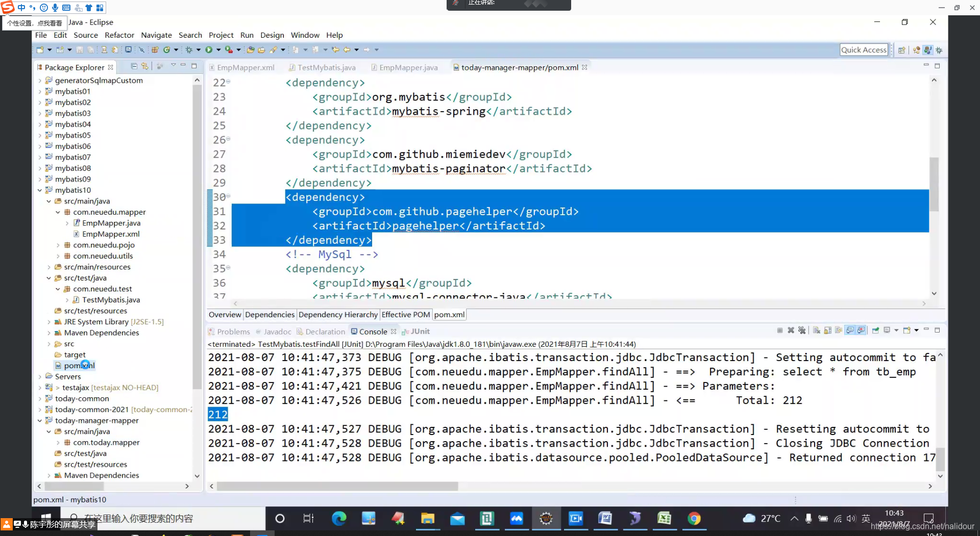Close the Package Explorer view tab

point(110,67)
